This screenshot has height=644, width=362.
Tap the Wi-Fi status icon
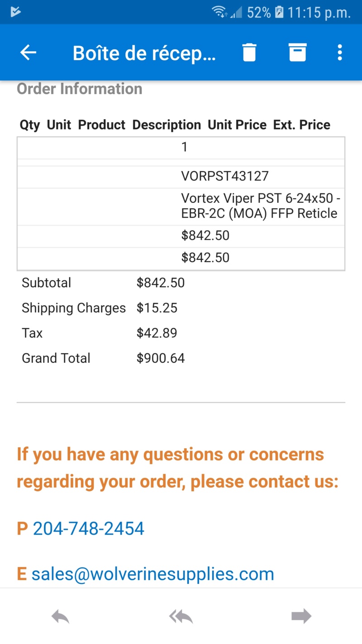click(220, 12)
